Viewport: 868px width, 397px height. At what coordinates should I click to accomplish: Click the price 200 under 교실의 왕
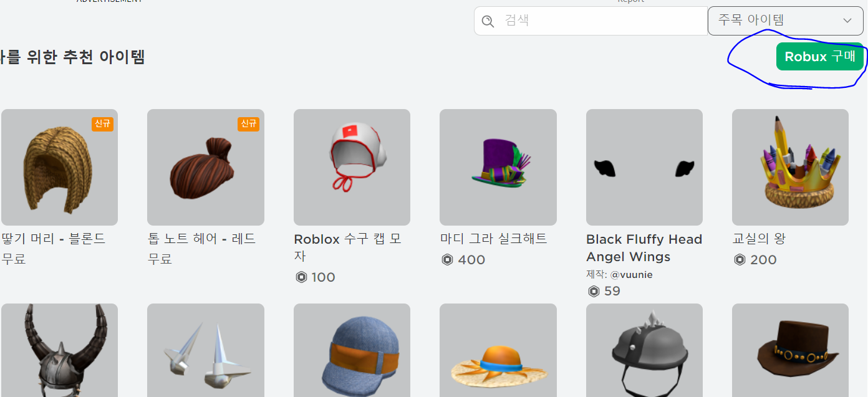click(x=764, y=260)
